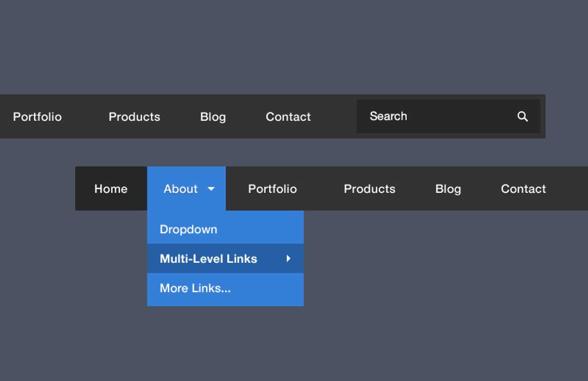The image size is (588, 381).
Task: Open Portfolio in the lower navigation bar
Action: coord(272,189)
